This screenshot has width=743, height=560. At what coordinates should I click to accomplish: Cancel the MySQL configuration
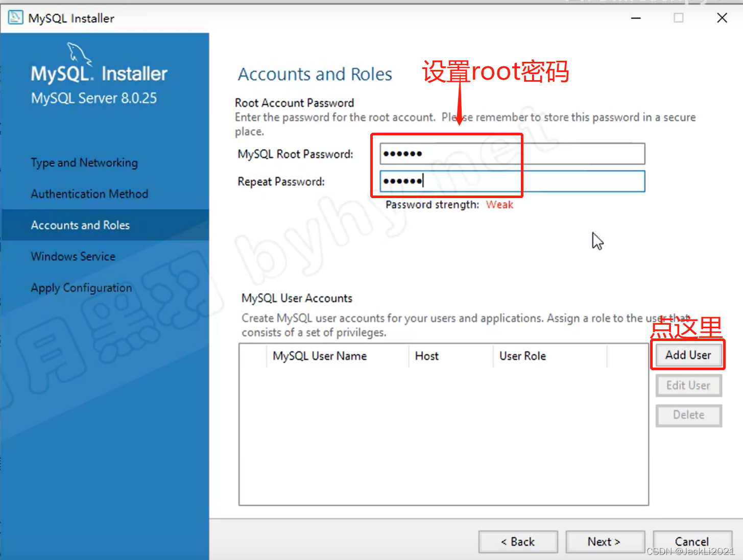tap(692, 542)
